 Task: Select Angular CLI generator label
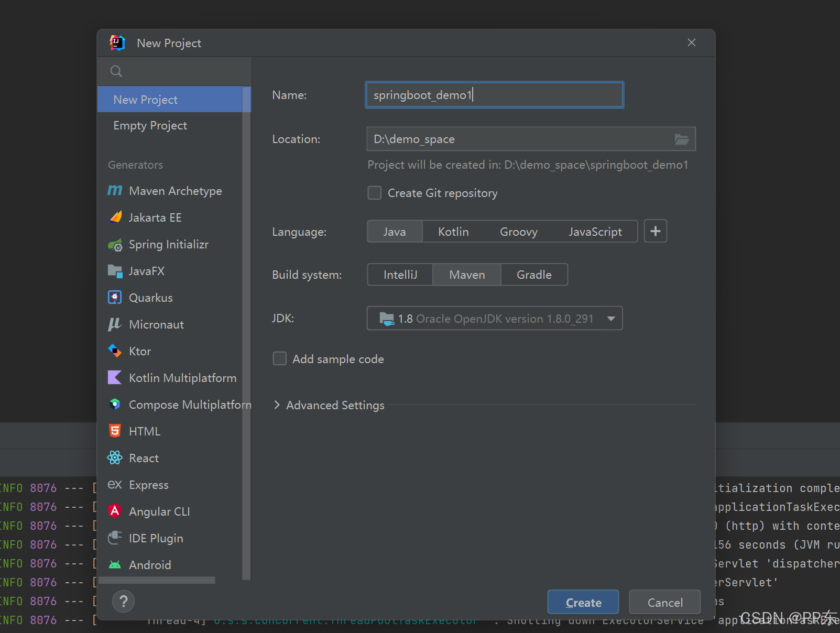coord(159,511)
